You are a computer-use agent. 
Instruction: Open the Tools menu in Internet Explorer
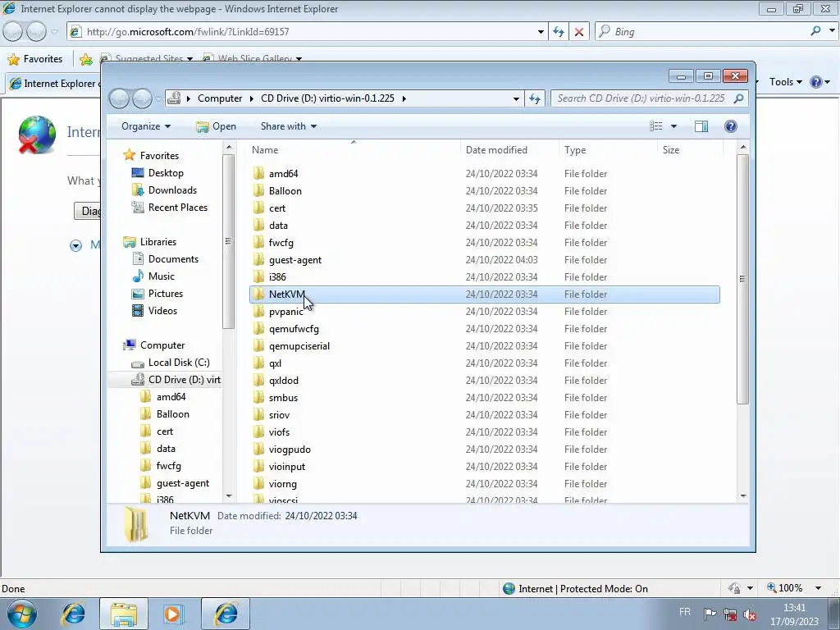point(785,82)
